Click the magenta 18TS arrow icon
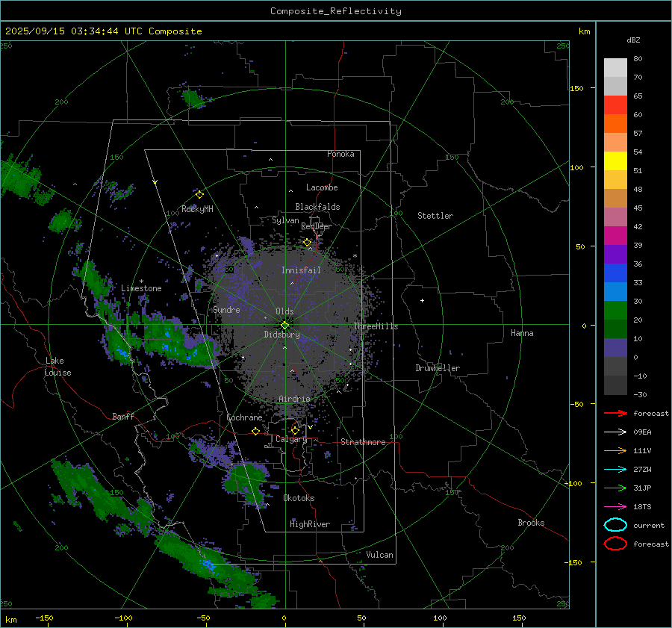This screenshot has height=628, width=672. coord(615,507)
